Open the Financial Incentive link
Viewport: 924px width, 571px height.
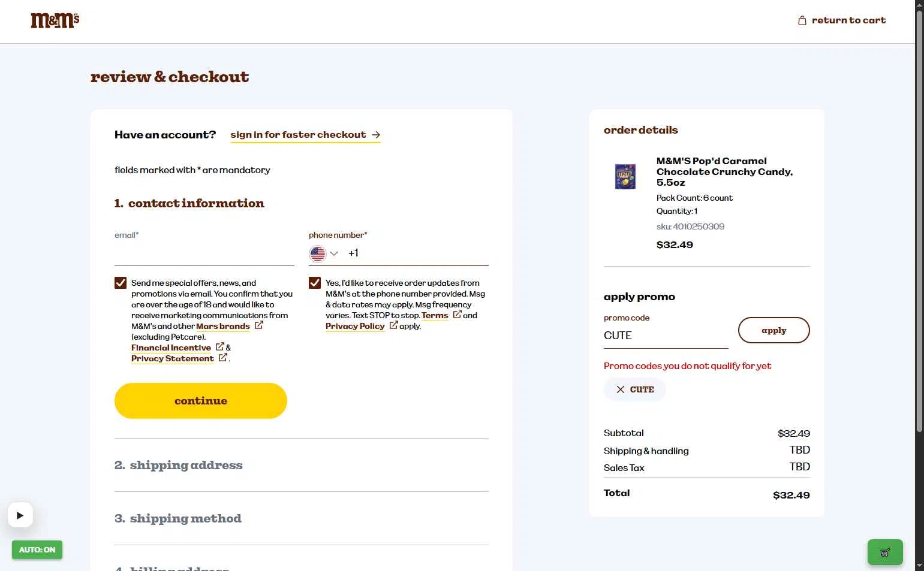click(x=171, y=348)
